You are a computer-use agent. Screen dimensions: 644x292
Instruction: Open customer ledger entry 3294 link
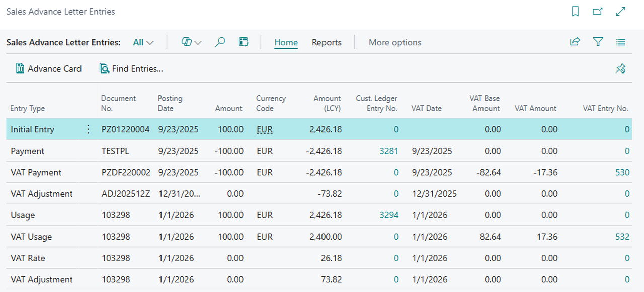[389, 215]
